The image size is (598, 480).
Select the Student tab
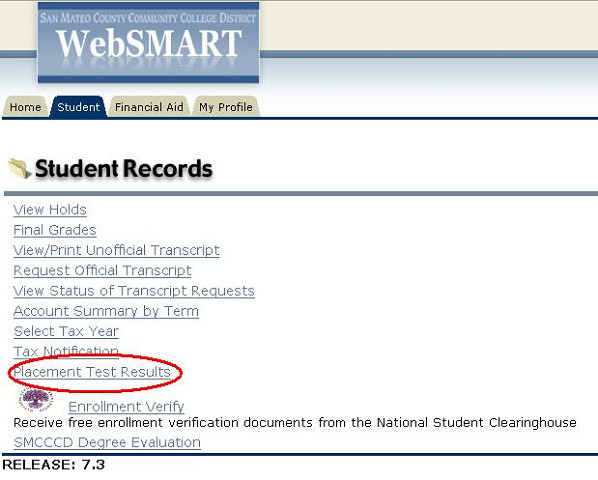click(79, 107)
